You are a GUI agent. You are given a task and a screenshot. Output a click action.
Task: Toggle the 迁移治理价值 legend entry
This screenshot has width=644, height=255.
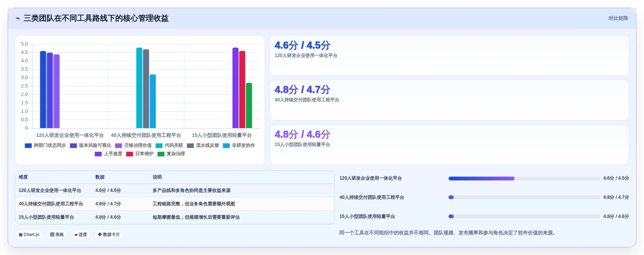tap(133, 145)
